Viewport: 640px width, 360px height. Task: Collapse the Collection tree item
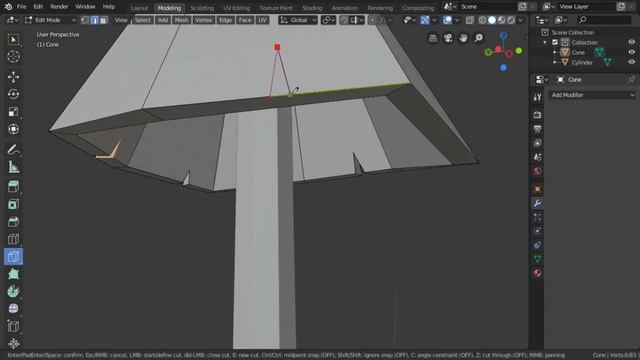tap(545, 42)
